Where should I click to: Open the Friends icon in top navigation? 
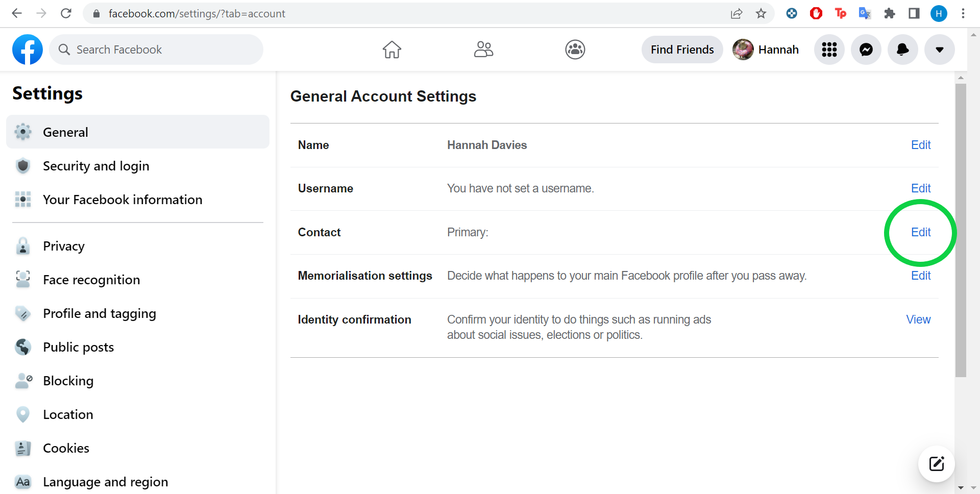pos(483,50)
